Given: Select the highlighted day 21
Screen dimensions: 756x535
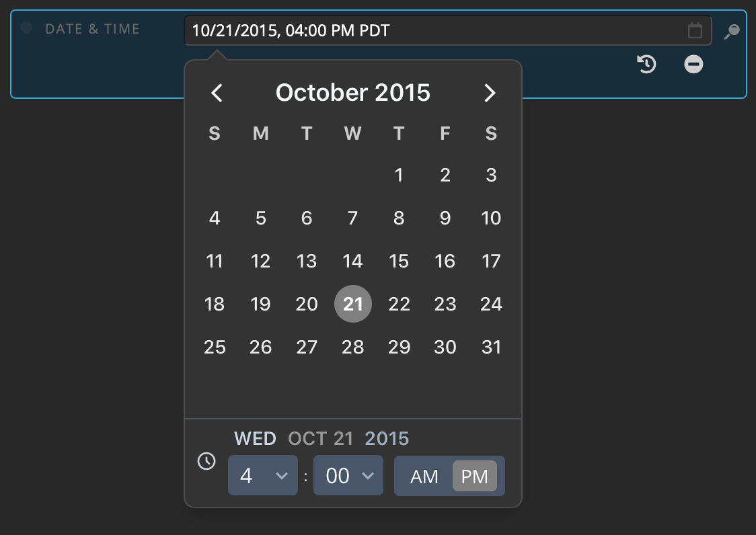Looking at the screenshot, I should pos(353,304).
